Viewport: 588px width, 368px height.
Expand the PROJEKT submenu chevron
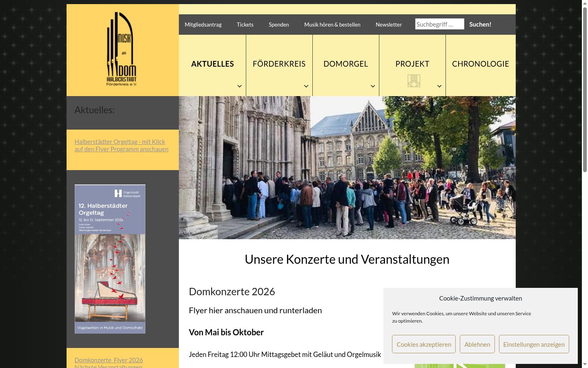tap(439, 86)
